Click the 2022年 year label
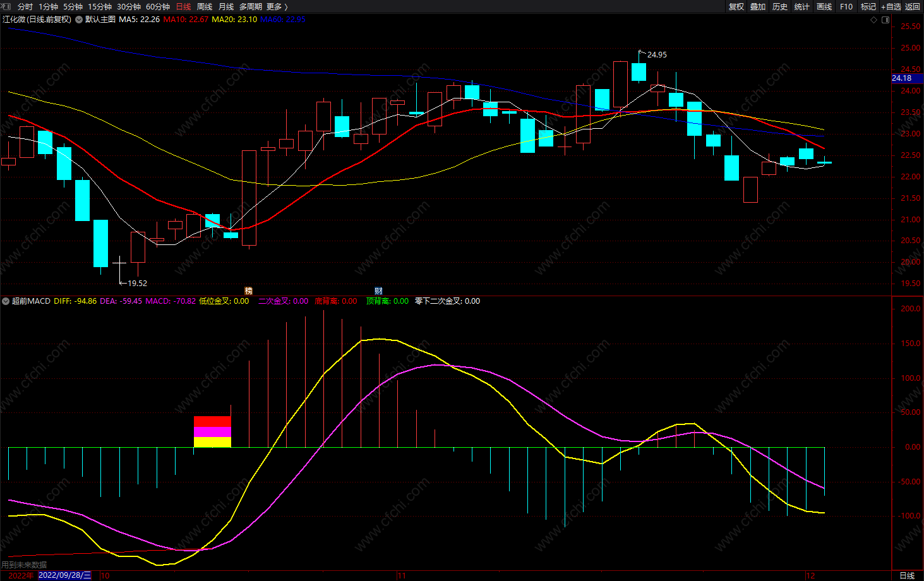 point(21,575)
